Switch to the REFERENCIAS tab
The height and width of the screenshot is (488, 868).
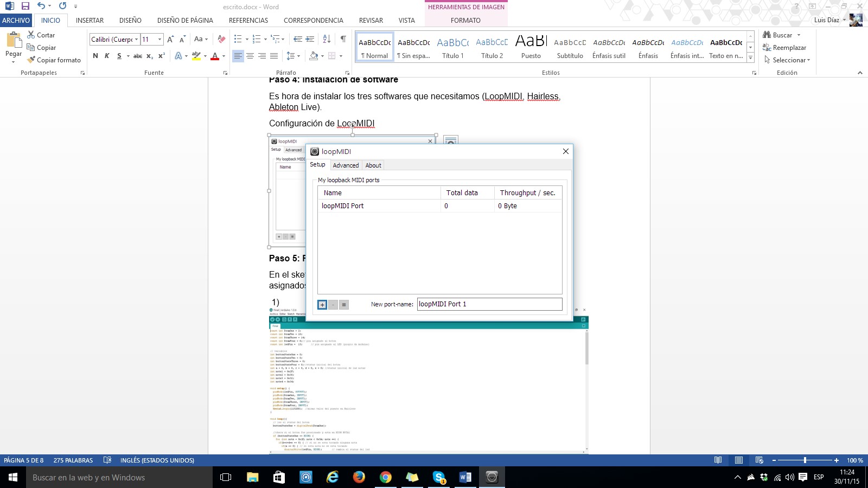[248, 21]
